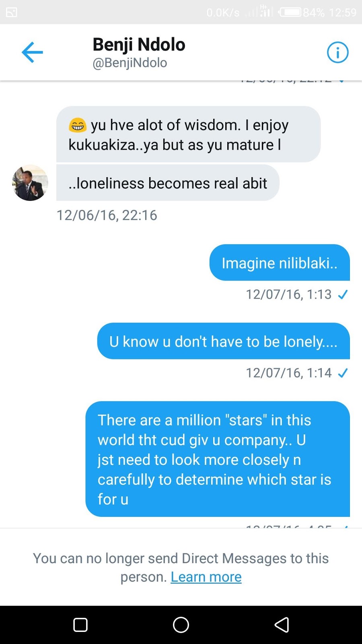Select the "Imagine niliblaki.." message bubble
362x644 pixels.
point(280,262)
